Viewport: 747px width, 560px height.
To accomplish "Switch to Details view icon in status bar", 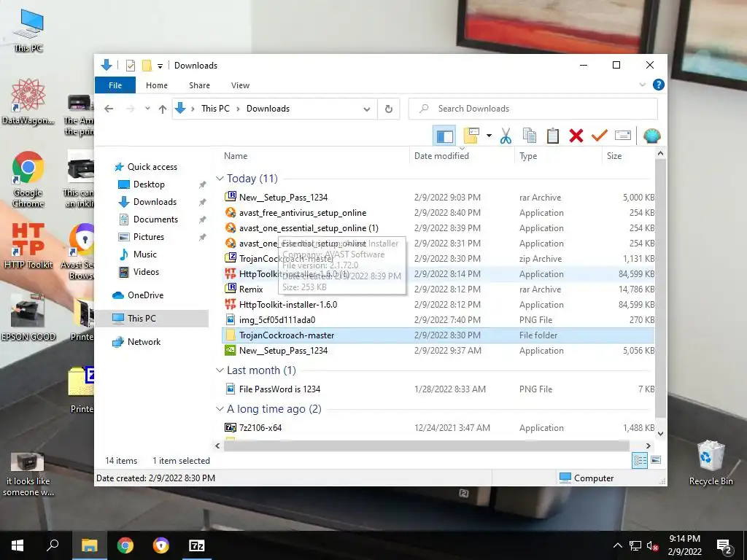I will click(x=640, y=460).
